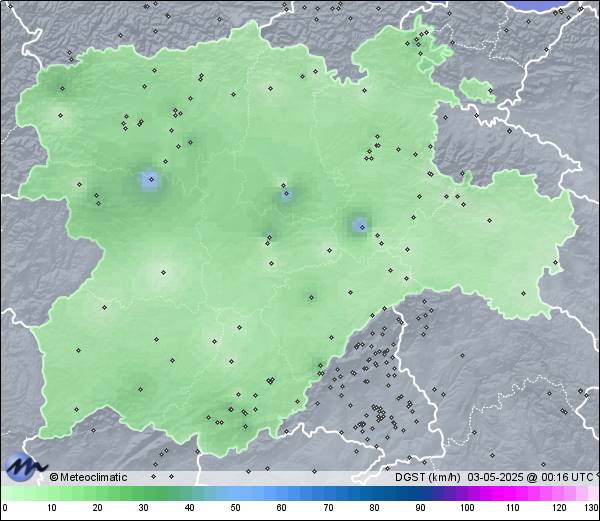Image resolution: width=600 pixels, height=521 pixels.
Task: Click the scale label 50
Action: [235, 508]
